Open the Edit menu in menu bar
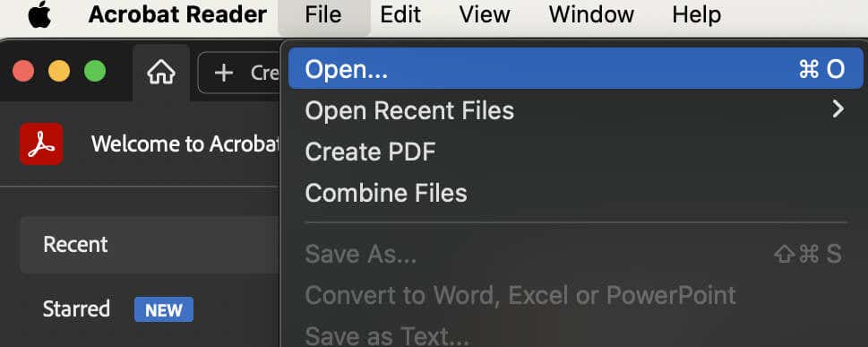 tap(400, 15)
